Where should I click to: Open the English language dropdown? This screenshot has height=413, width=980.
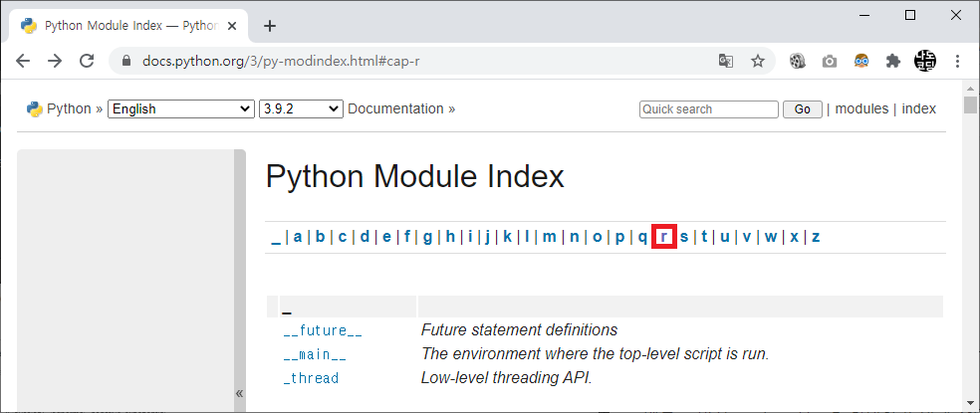pos(181,108)
